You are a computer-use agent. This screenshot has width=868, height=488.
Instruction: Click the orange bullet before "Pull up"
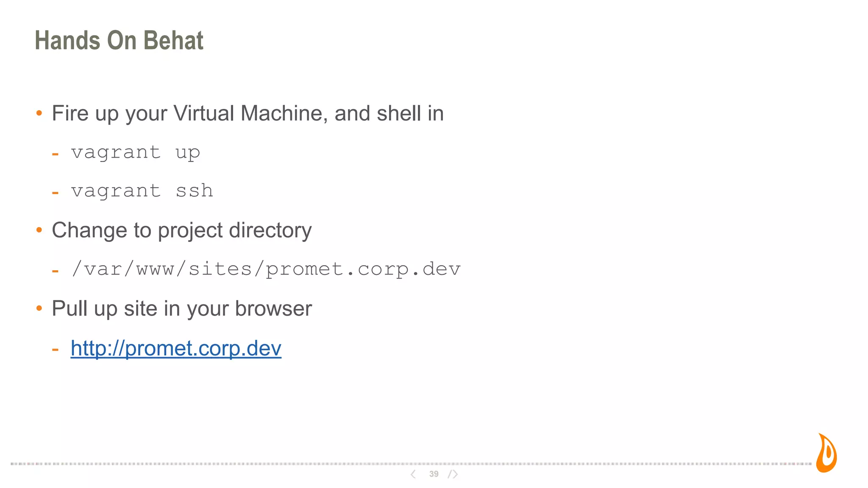pos(39,308)
